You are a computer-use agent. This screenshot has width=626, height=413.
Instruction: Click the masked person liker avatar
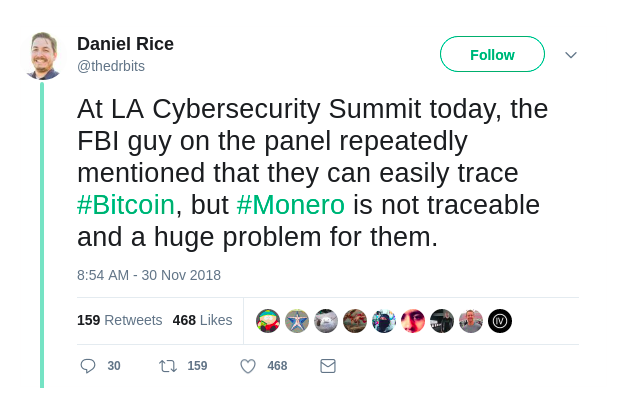[384, 321]
